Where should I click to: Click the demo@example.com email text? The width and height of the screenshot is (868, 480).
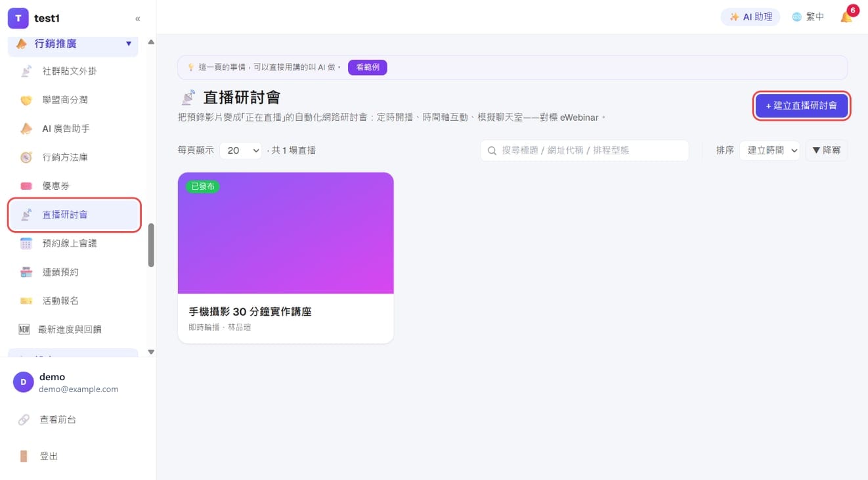[x=79, y=389]
